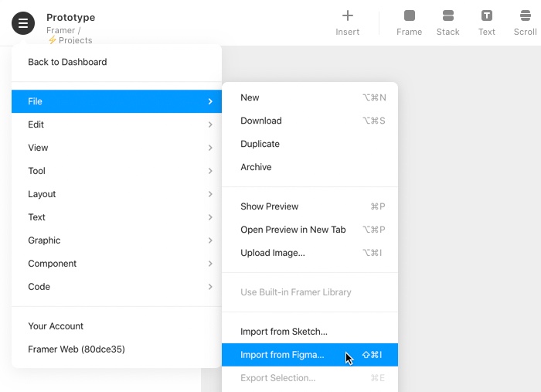Screen dimensions: 541x392
Task: Choose Import from Figma...
Action: pos(310,355)
